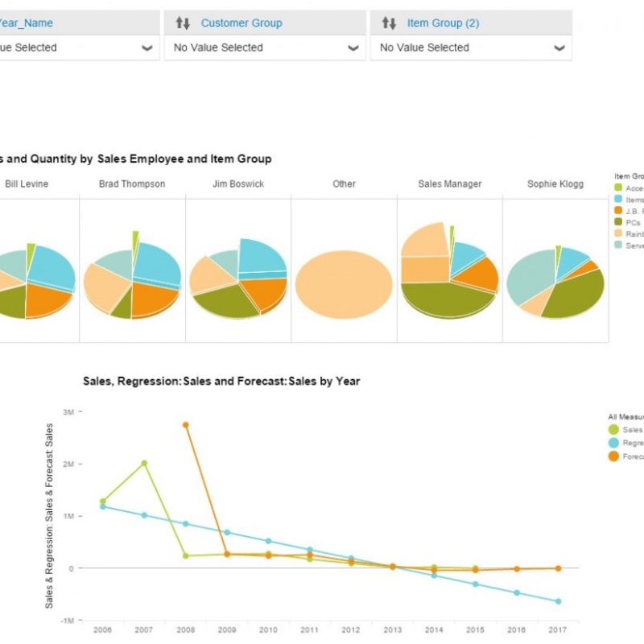Select the Jim Boswick pie chart
The width and height of the screenshot is (644, 644).
238,279
